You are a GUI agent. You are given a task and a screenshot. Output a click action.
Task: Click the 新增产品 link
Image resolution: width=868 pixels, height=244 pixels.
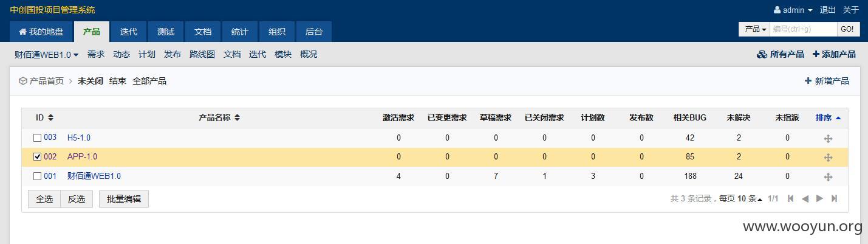827,81
